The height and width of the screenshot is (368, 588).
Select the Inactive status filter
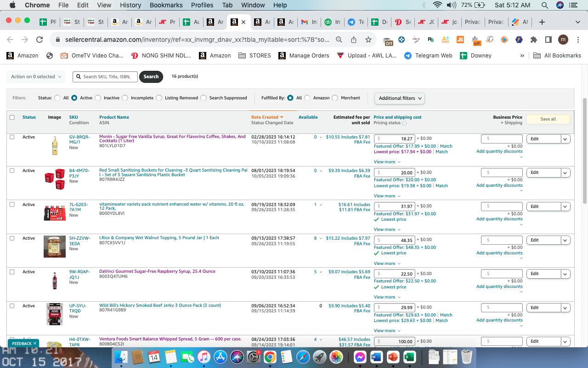coord(97,98)
